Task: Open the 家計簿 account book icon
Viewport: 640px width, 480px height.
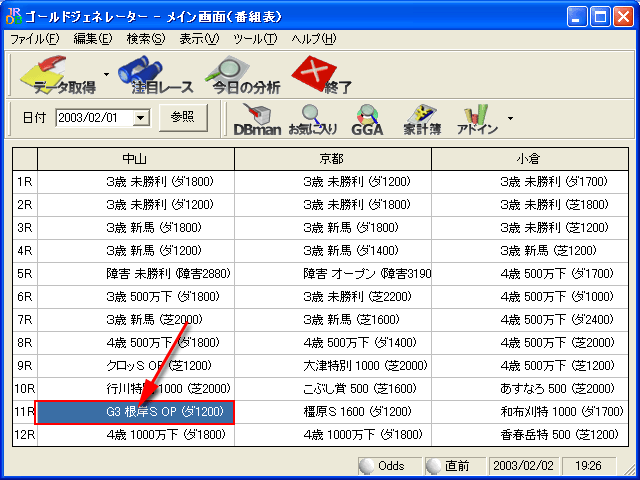Action: click(x=421, y=118)
